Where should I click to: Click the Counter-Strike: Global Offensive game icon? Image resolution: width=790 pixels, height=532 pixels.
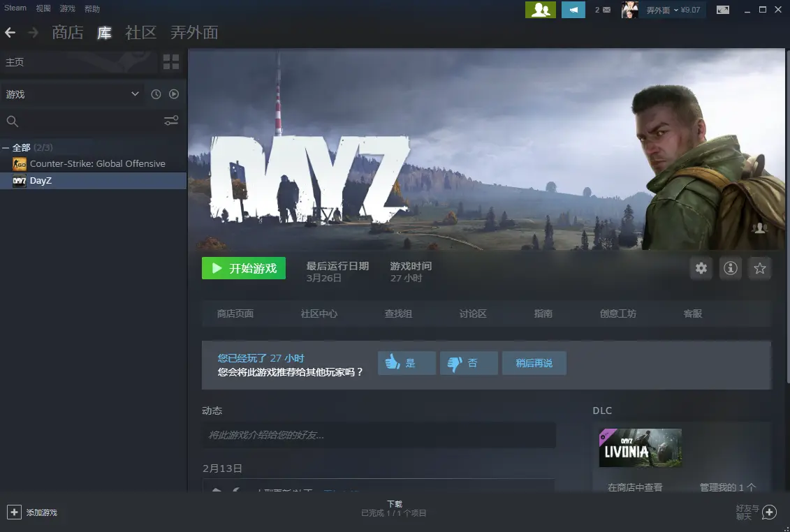click(20, 164)
